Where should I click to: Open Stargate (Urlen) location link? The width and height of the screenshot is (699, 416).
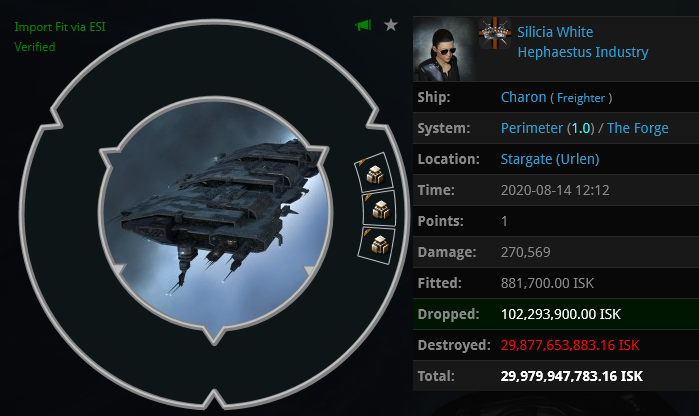coord(550,159)
